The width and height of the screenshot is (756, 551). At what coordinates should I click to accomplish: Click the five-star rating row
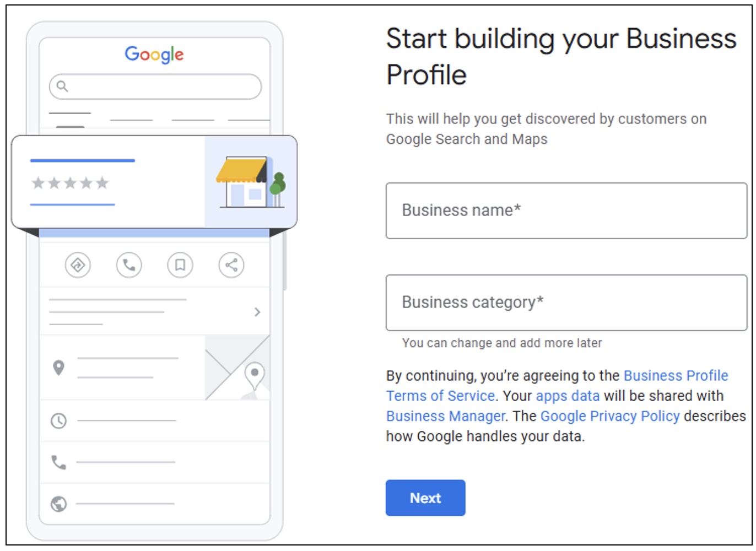click(70, 183)
